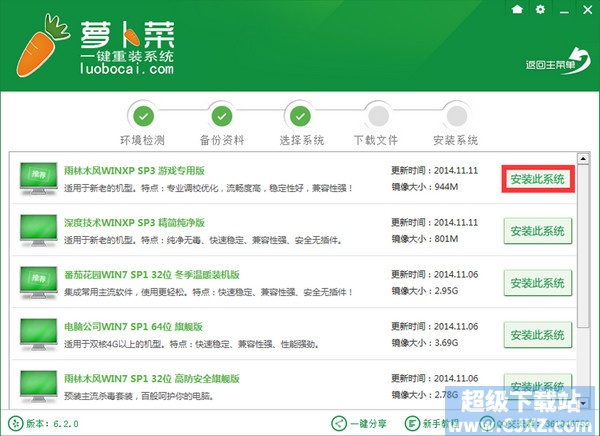
Task: Open 一键分享 share link
Action: click(368, 424)
